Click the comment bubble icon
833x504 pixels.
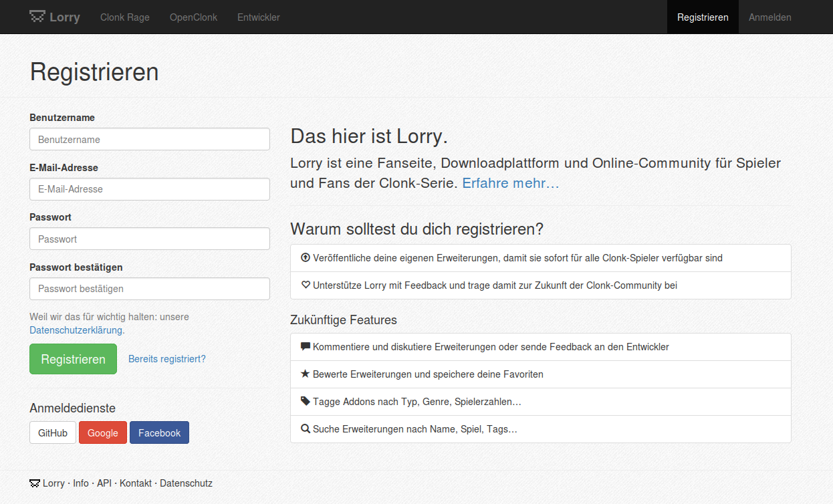[x=306, y=346]
